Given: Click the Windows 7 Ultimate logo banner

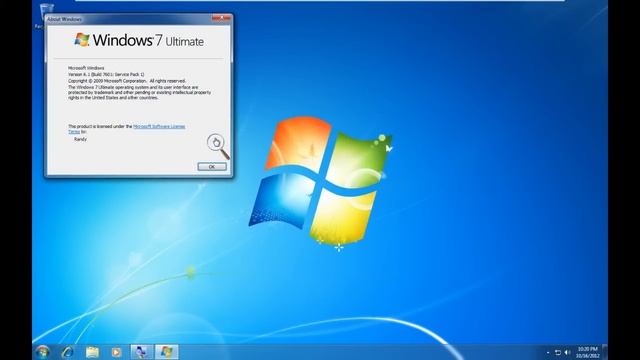Looking at the screenshot, I should [x=139, y=40].
